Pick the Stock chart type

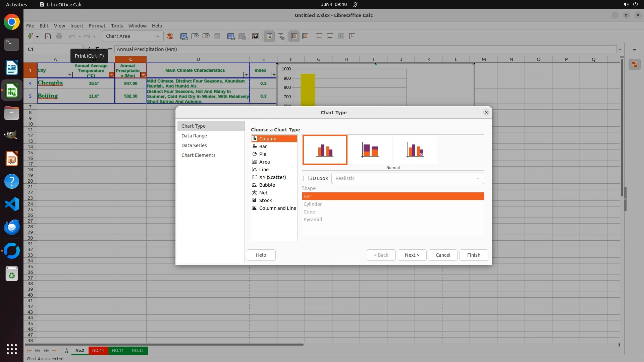[265, 200]
